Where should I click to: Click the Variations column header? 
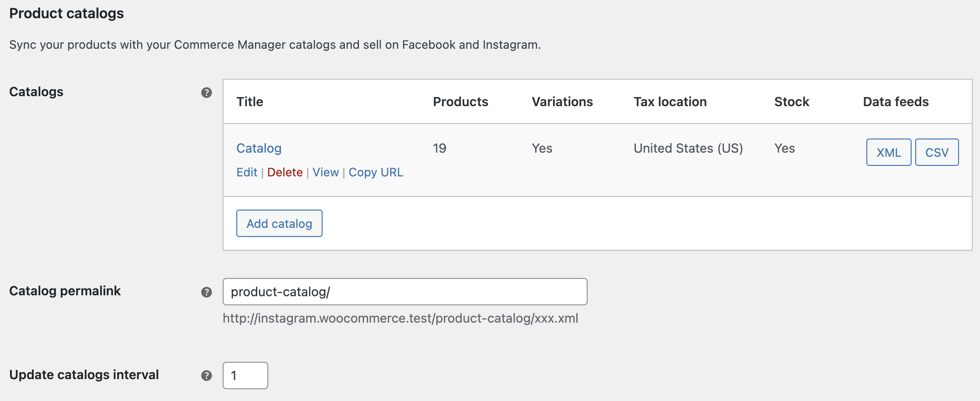562,102
